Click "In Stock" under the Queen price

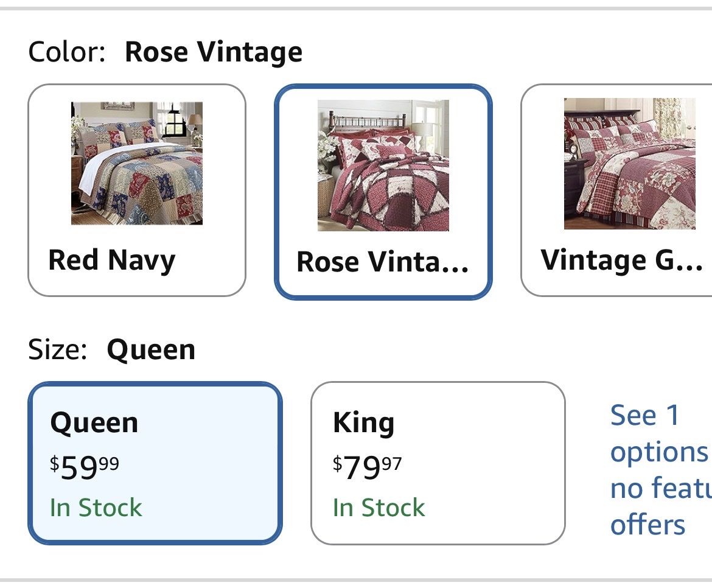pos(96,508)
